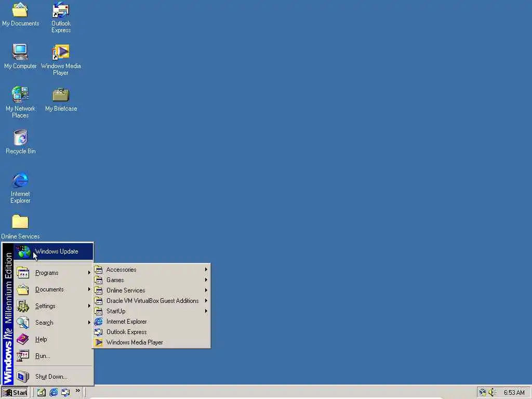Open the Search entry in Start menu
The width and height of the screenshot is (532, 399).
coord(54,323)
